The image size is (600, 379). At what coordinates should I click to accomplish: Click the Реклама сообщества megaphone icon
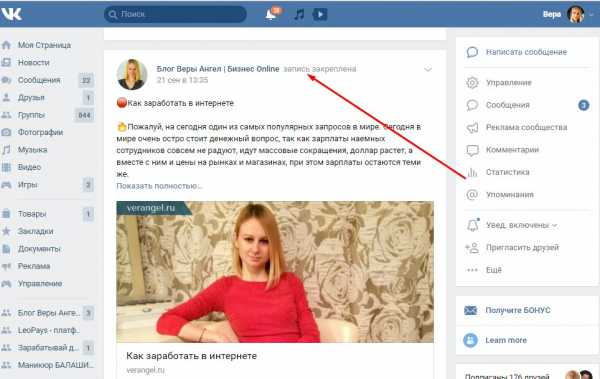[x=472, y=127]
